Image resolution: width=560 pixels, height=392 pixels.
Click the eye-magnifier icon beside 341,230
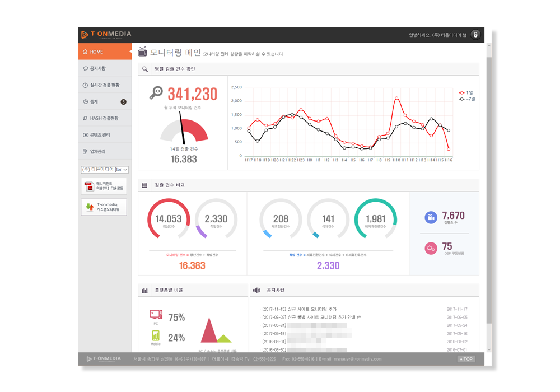click(x=156, y=93)
